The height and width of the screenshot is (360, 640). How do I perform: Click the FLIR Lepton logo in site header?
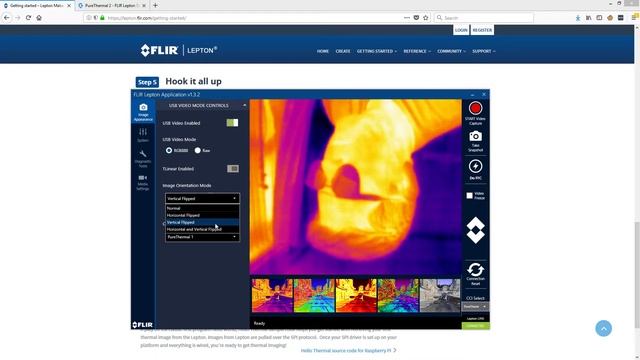179,50
